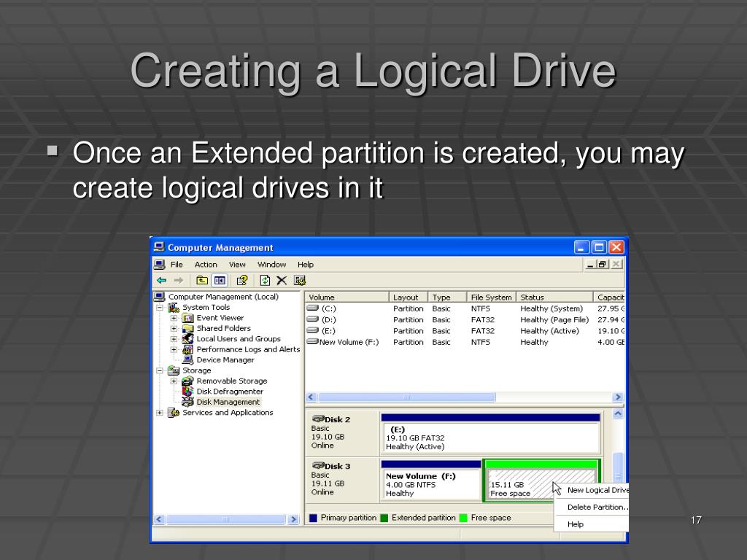The width and height of the screenshot is (747, 560).
Task: Click the Device Manager icon
Action: tap(187, 360)
